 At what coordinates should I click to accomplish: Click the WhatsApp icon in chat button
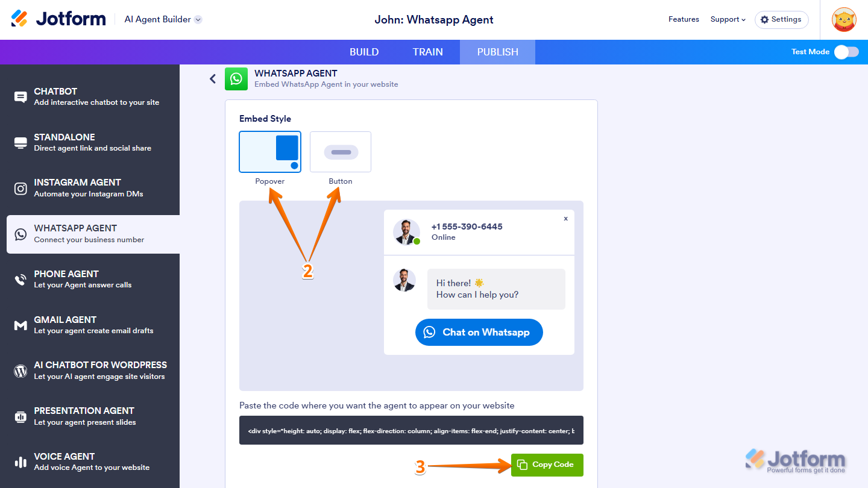click(429, 332)
